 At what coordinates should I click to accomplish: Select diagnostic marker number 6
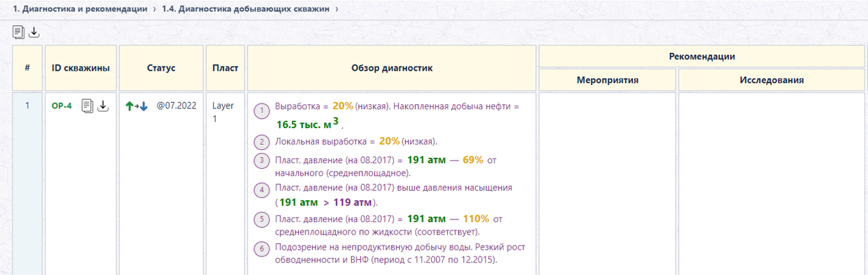pyautogui.click(x=261, y=249)
